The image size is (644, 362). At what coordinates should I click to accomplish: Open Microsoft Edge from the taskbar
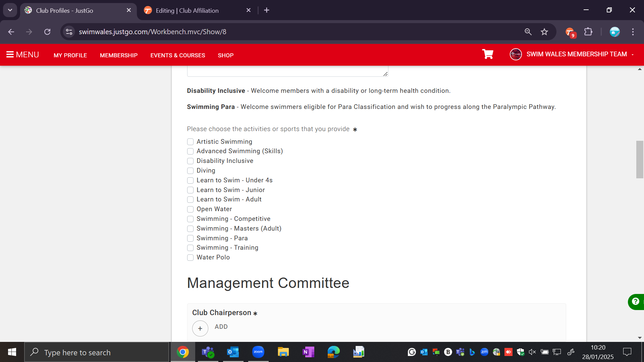334,352
